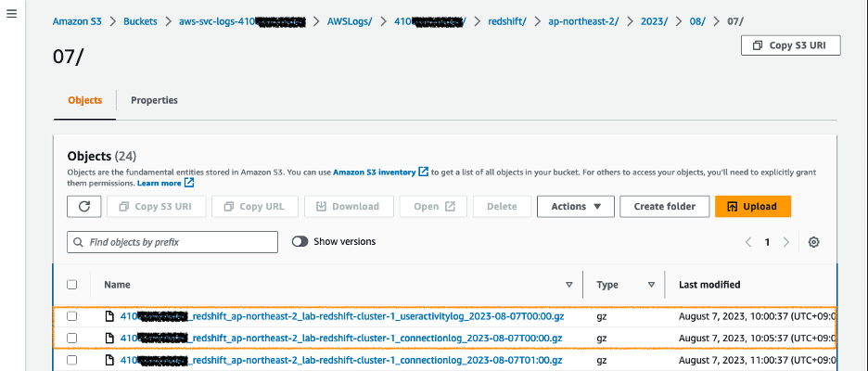Click the 11:00:37 last modified timestamp
Screen dimensions: 868x371
[x=758, y=360]
